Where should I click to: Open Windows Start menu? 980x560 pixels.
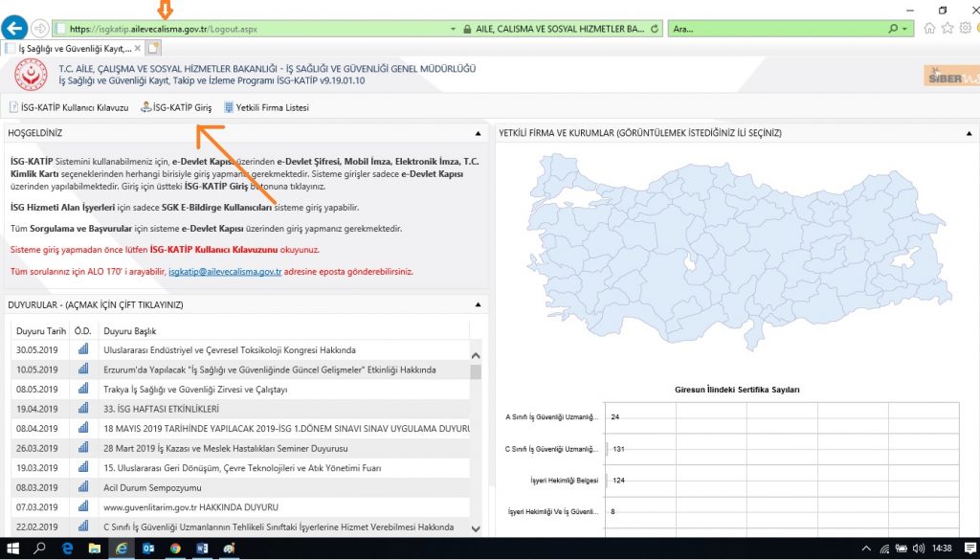click(x=12, y=549)
